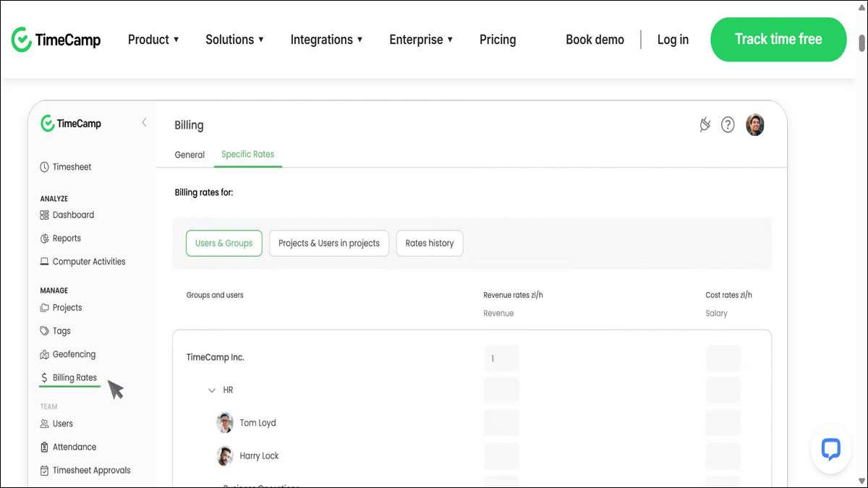Click Harry Lock's cost rate field
868x488 pixels.
pyautogui.click(x=723, y=456)
